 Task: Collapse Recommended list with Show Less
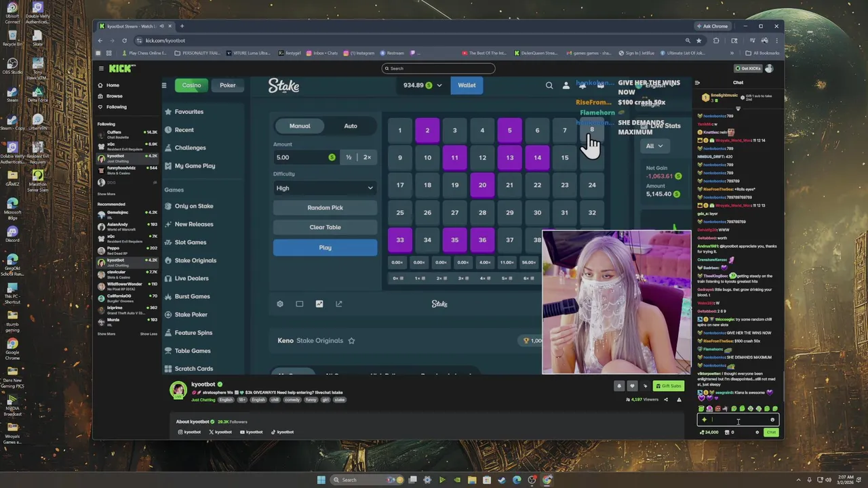click(149, 334)
